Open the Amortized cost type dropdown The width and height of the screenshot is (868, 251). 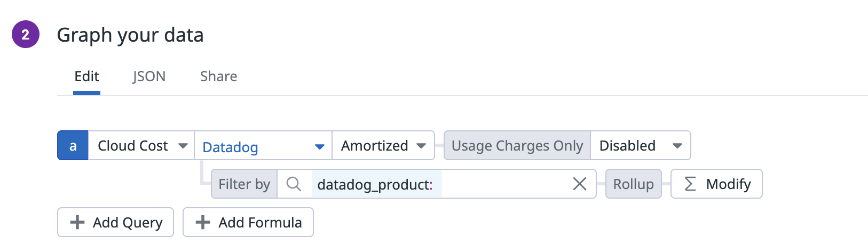tap(383, 145)
